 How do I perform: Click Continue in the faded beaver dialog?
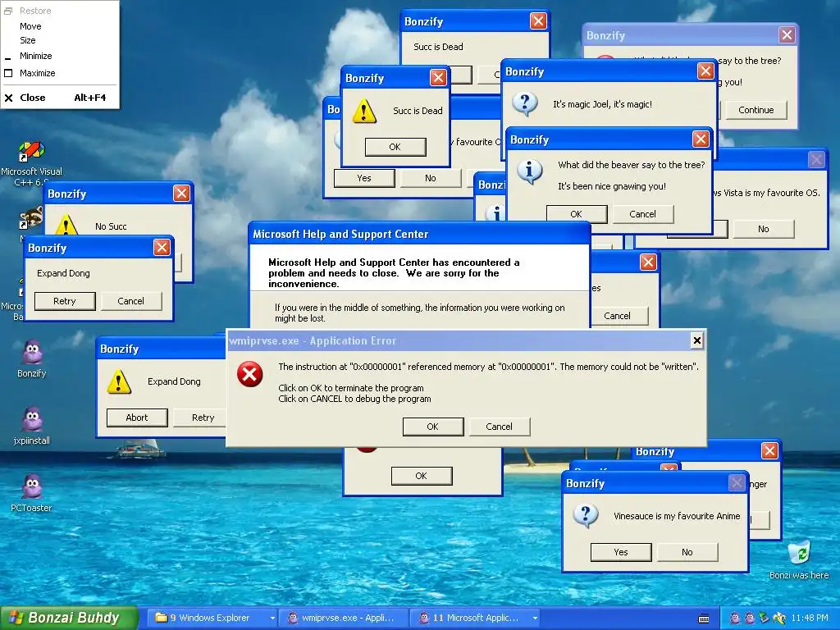[x=756, y=110]
